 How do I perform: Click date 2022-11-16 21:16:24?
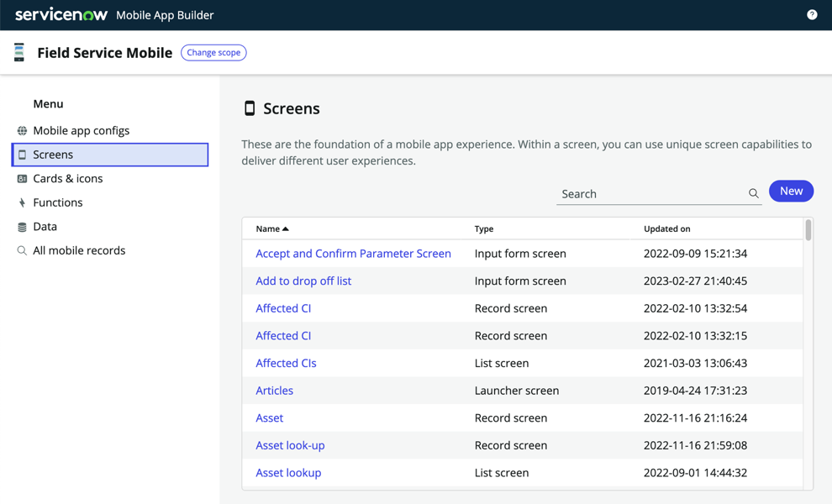coord(695,418)
